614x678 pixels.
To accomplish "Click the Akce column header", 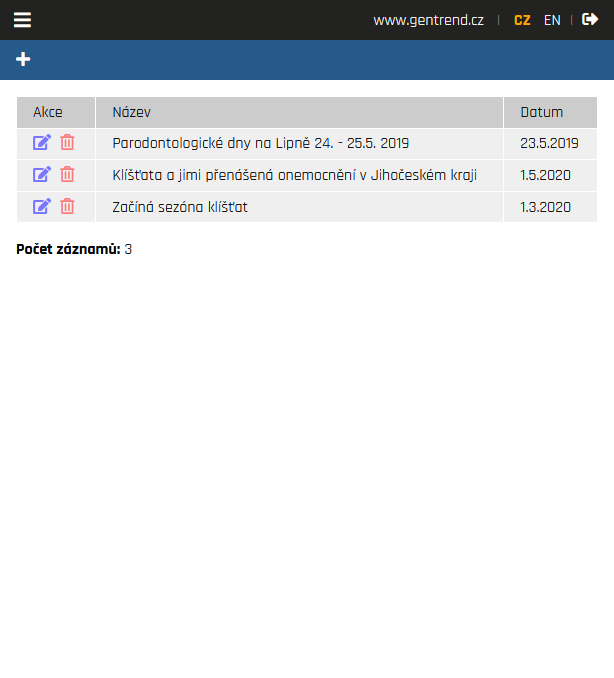I will [x=48, y=112].
